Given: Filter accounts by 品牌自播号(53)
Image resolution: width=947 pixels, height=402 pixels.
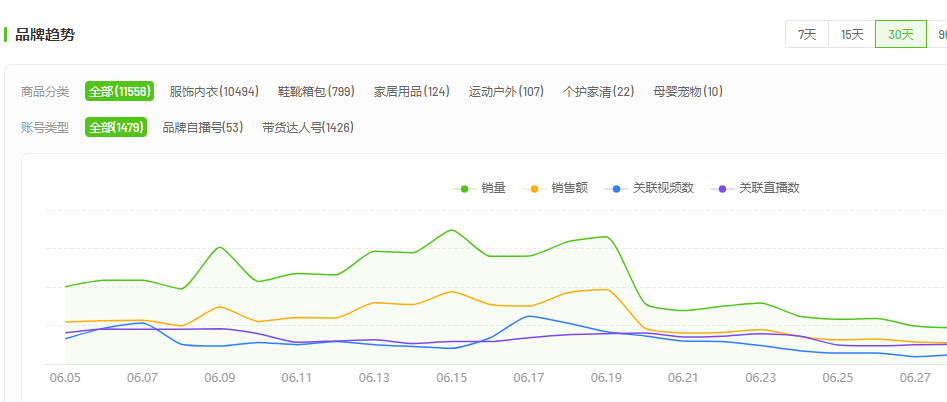Looking at the screenshot, I should coord(203,128).
